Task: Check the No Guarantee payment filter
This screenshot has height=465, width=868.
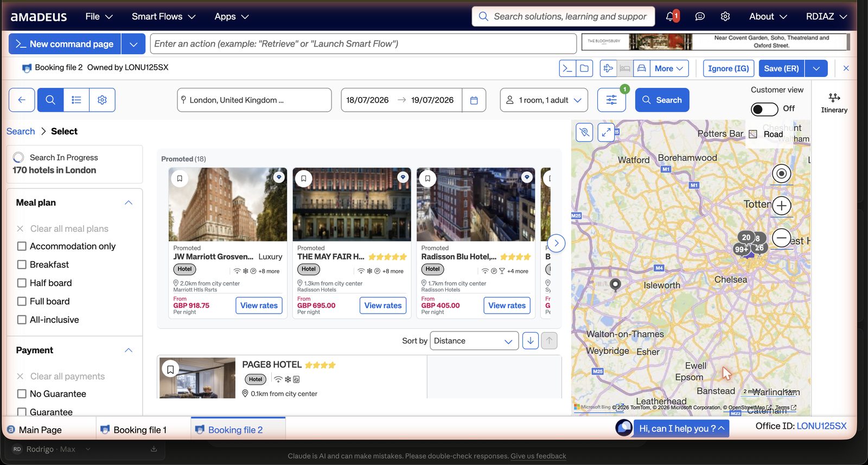Action: coord(22,394)
